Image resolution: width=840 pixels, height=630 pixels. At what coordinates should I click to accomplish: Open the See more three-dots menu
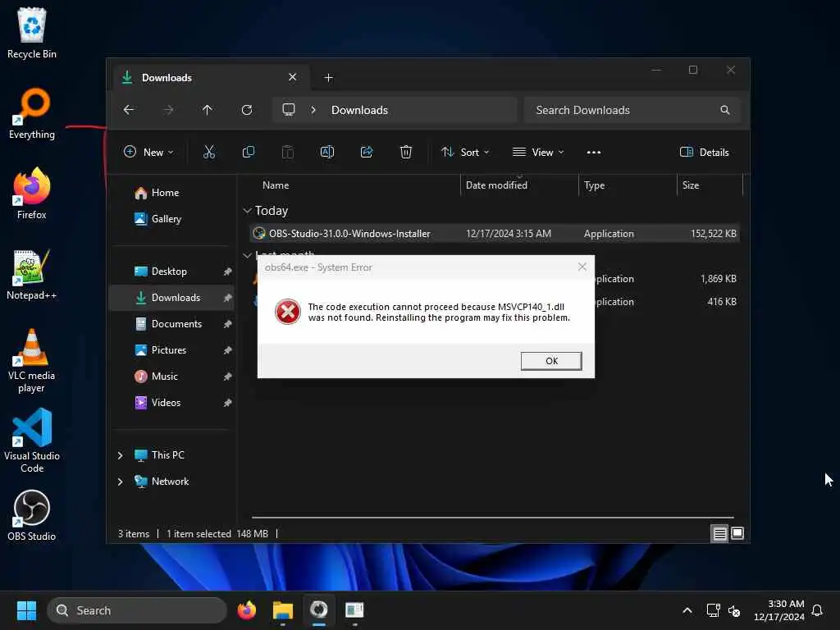(x=594, y=152)
